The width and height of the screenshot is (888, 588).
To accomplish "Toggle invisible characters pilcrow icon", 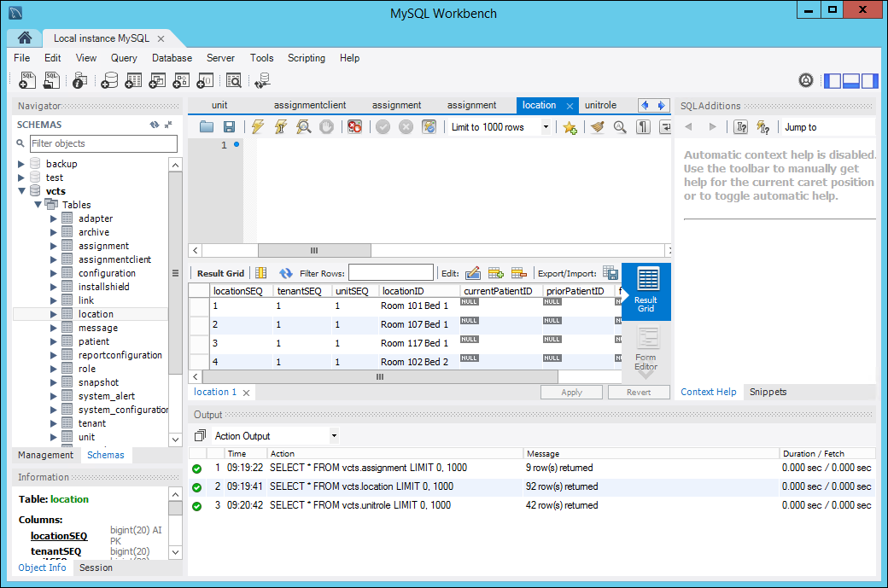I will 644,127.
